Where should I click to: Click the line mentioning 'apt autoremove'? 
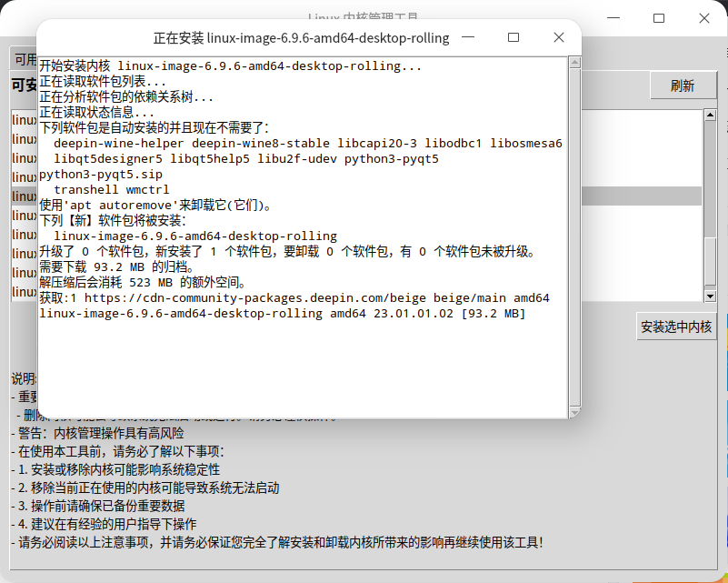[x=155, y=205]
